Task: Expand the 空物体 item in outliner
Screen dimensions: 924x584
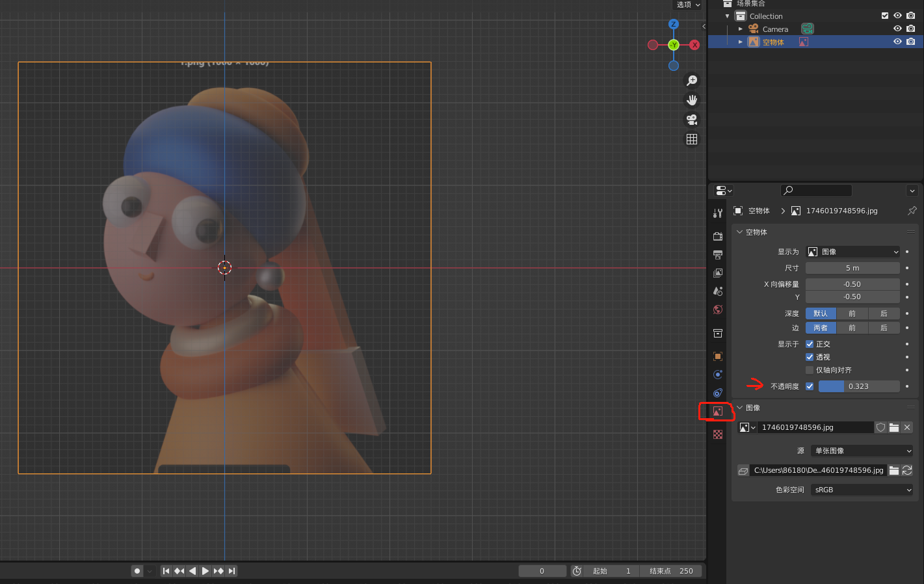Action: 740,42
